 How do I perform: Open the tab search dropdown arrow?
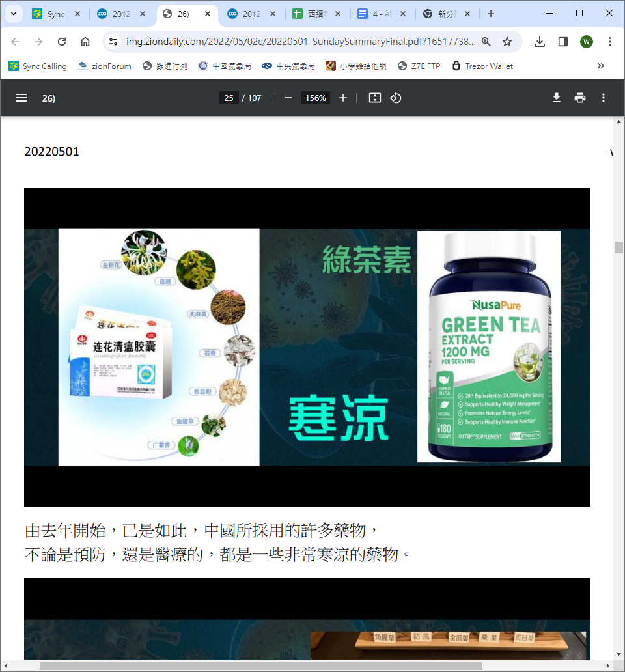(14, 14)
